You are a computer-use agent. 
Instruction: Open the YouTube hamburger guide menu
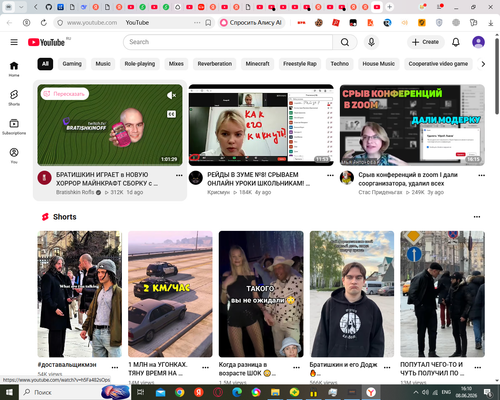tap(14, 42)
